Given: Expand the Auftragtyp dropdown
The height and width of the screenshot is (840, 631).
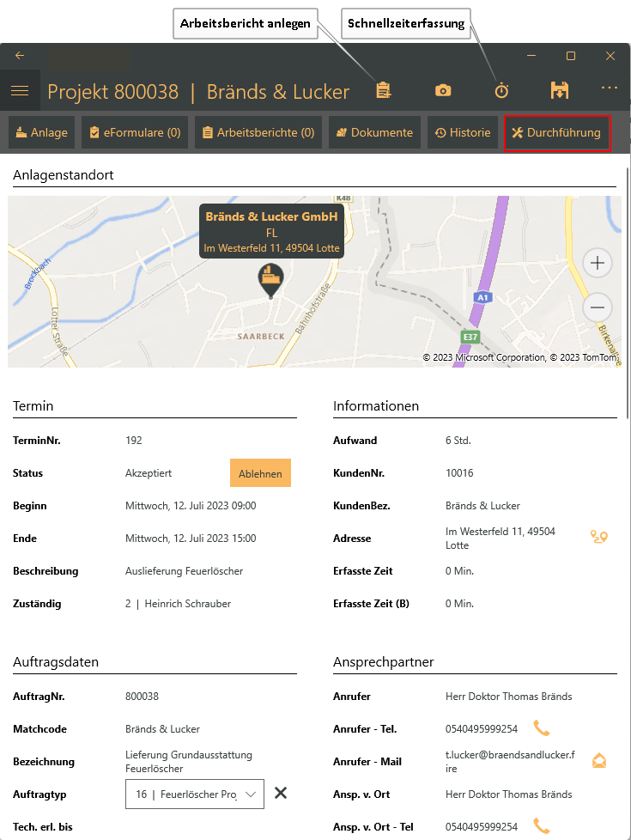Looking at the screenshot, I should pos(195,794).
